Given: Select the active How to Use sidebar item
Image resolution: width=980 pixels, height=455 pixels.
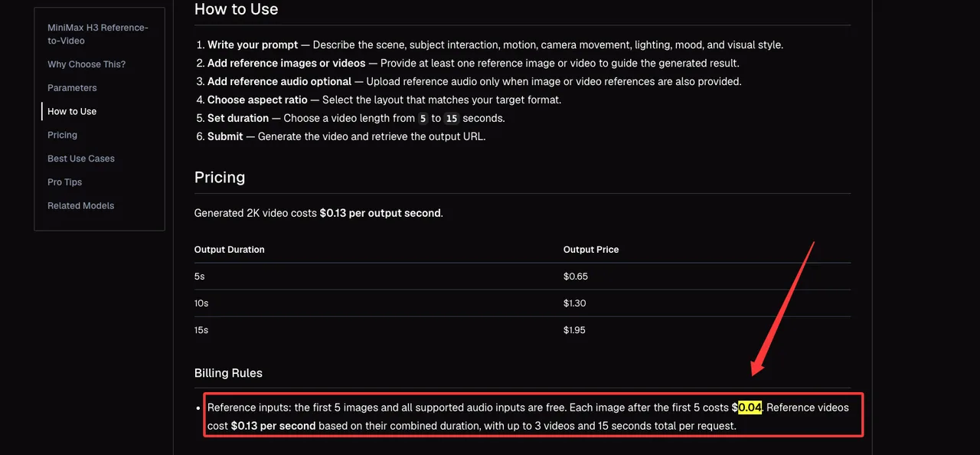Looking at the screenshot, I should [x=72, y=112].
